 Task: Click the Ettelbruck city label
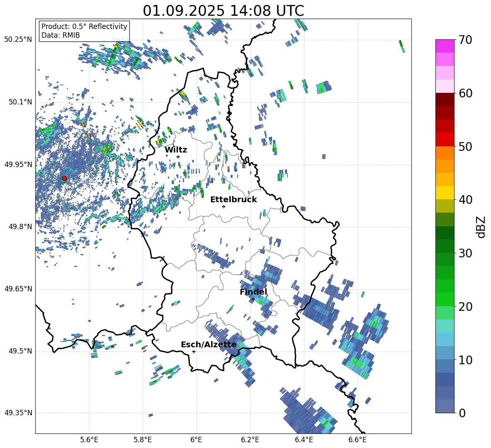233,200
